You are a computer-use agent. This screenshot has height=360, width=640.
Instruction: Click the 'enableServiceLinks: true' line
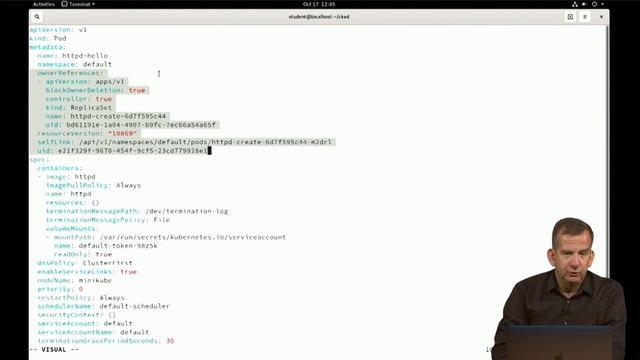click(x=87, y=271)
